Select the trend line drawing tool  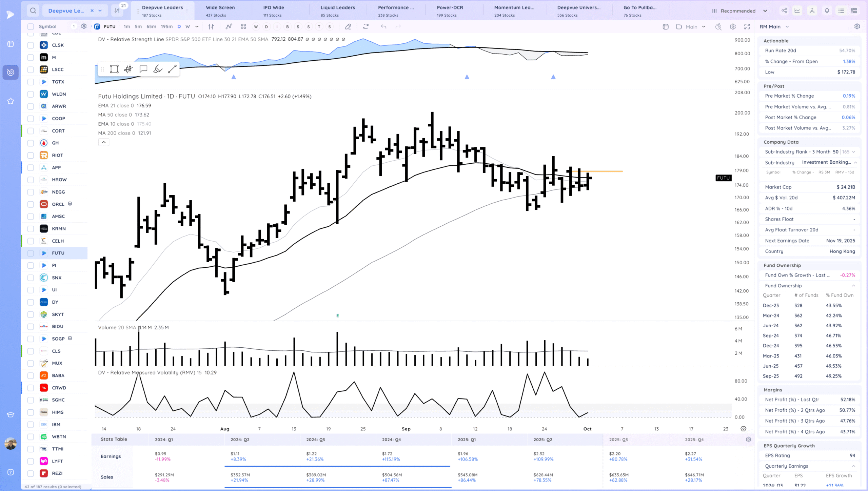pos(172,69)
